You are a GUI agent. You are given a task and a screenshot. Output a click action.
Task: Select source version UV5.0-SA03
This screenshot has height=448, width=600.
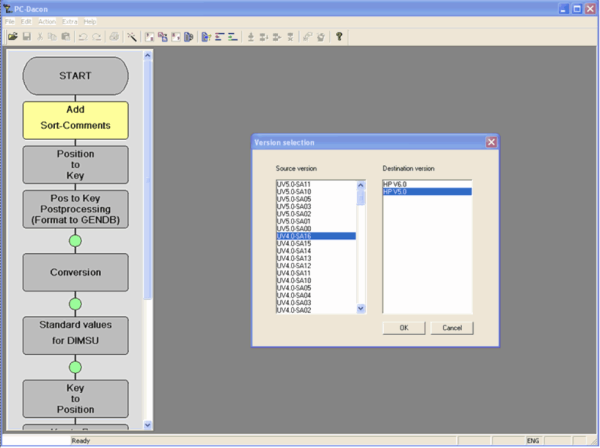[316, 207]
